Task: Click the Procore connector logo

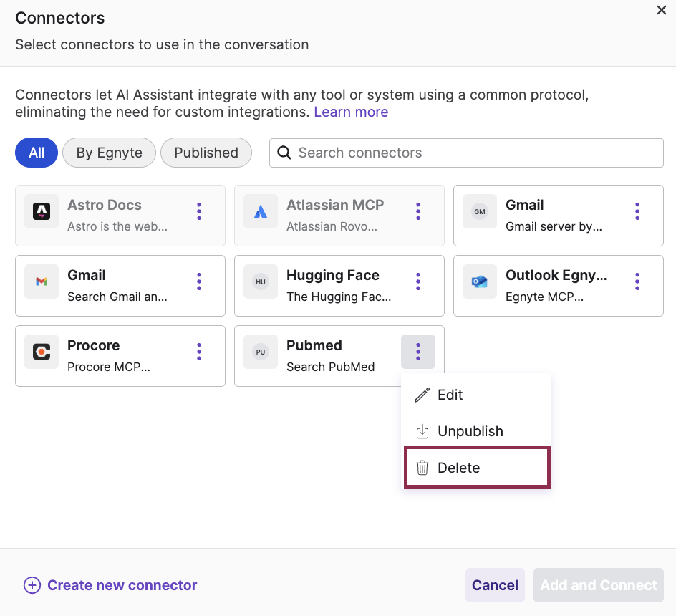Action: 41,352
